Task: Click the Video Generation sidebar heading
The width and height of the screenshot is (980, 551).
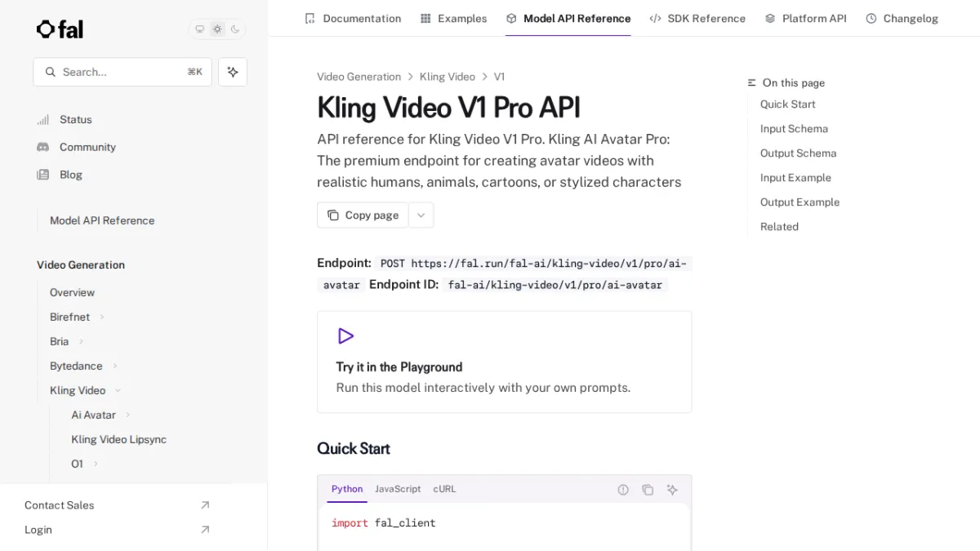Action: 81,265
